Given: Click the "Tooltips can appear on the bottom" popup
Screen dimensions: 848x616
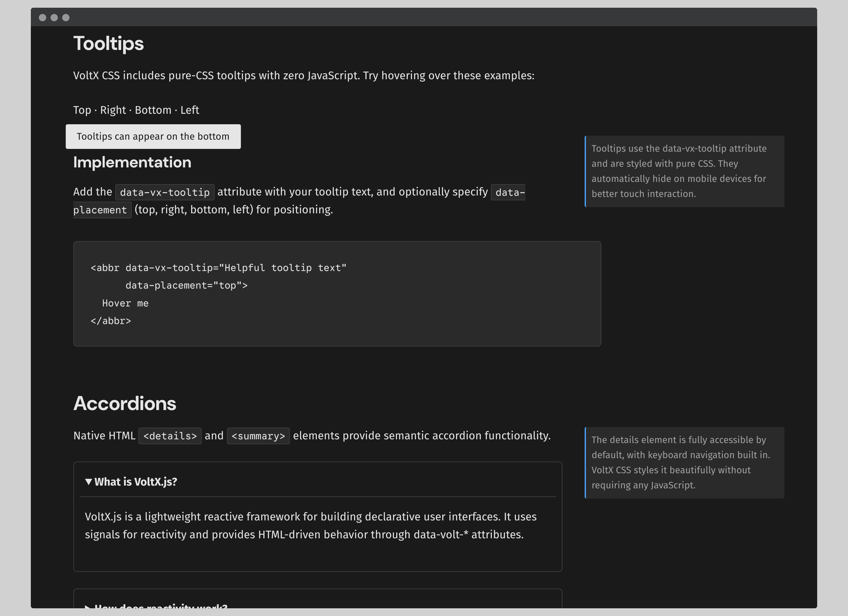Looking at the screenshot, I should 153,137.
